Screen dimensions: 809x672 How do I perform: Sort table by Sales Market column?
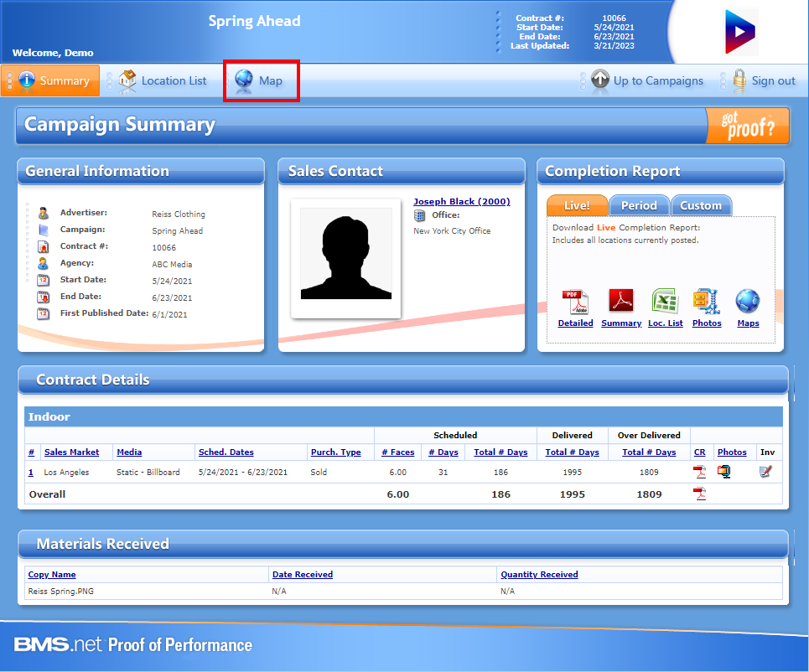click(x=71, y=452)
